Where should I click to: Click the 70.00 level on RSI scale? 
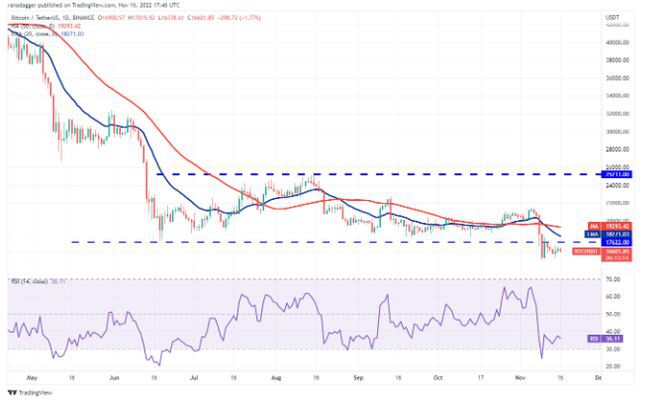pos(612,279)
